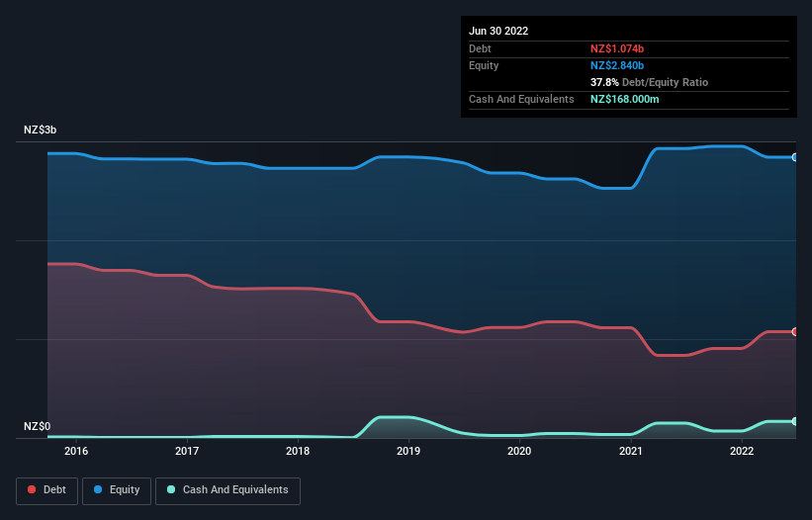Toggle the Debt series legend button
812x520 pixels.
(47, 490)
